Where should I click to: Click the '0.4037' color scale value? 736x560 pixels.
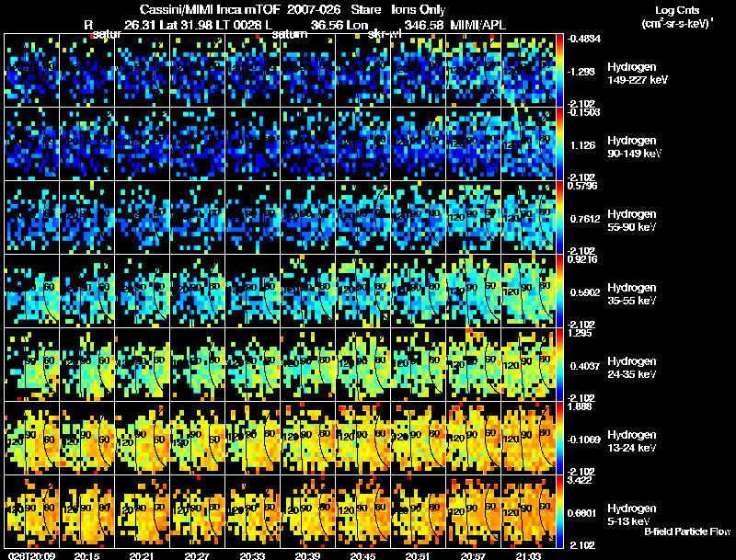pyautogui.click(x=585, y=366)
